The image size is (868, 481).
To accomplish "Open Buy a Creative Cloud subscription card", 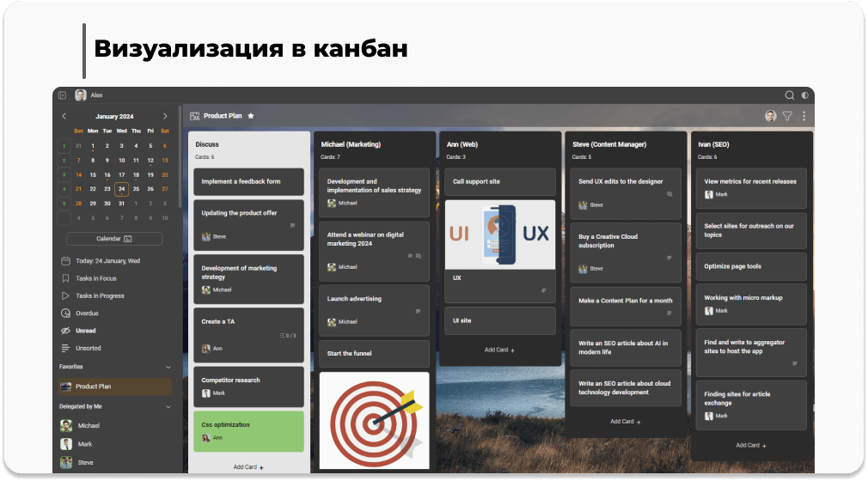I will pyautogui.click(x=626, y=253).
